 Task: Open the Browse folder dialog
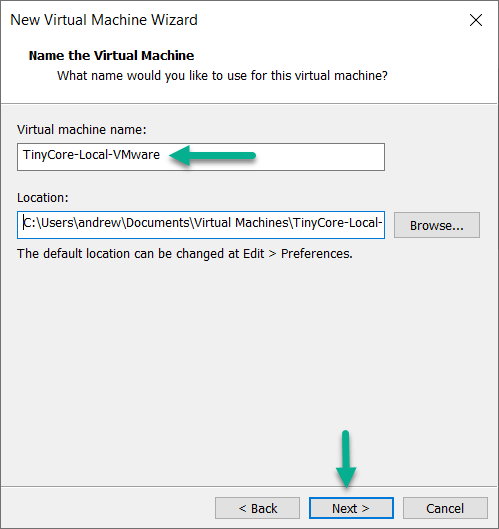pos(437,225)
